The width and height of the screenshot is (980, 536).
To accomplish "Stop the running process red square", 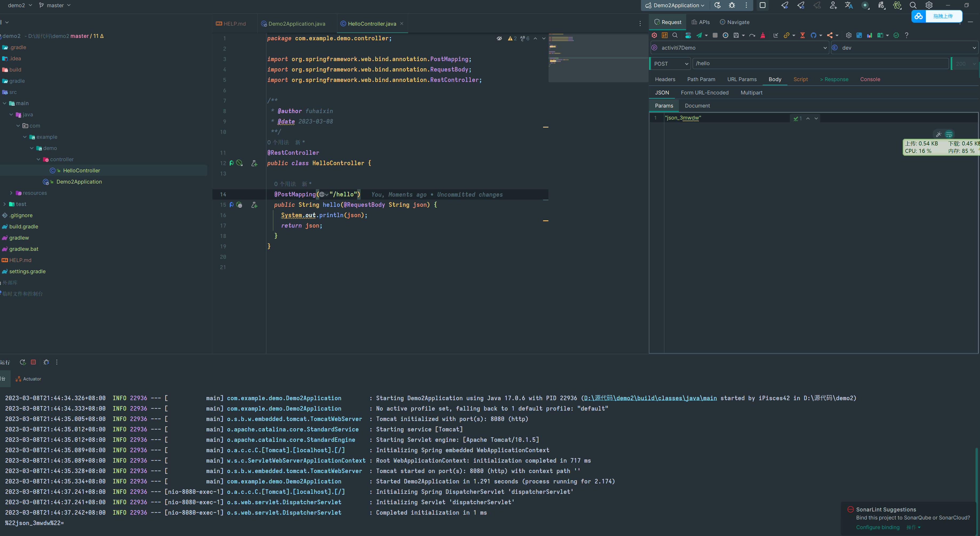I will 34,362.
